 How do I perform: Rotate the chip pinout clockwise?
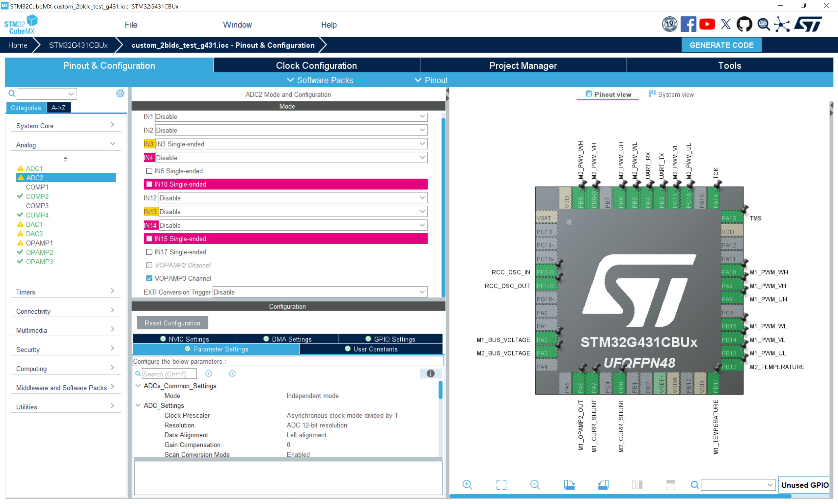click(570, 485)
